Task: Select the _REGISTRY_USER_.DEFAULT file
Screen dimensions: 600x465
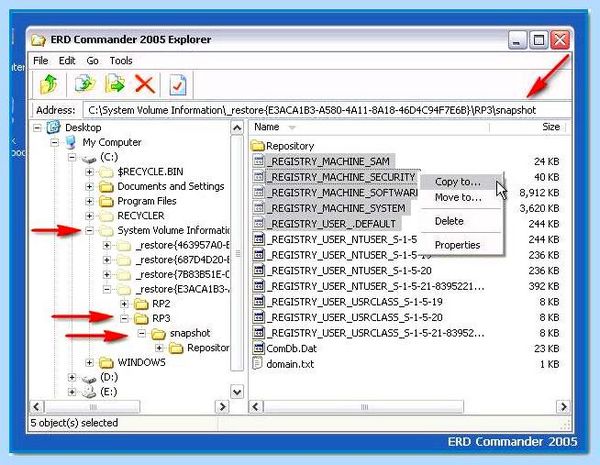Action: pyautogui.click(x=331, y=224)
